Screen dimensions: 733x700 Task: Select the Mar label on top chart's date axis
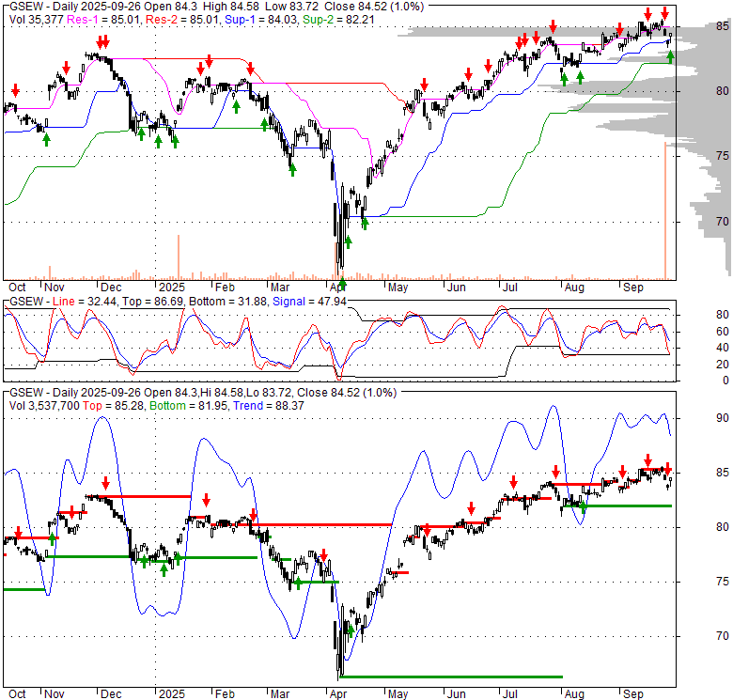[279, 288]
